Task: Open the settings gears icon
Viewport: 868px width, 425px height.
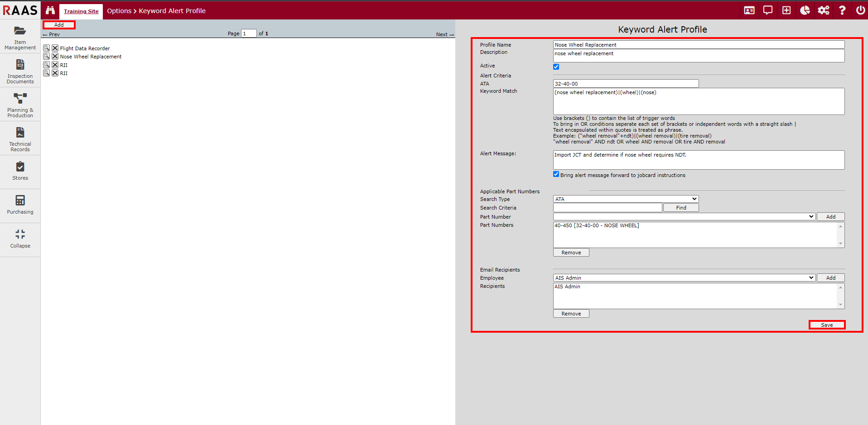Action: [823, 10]
